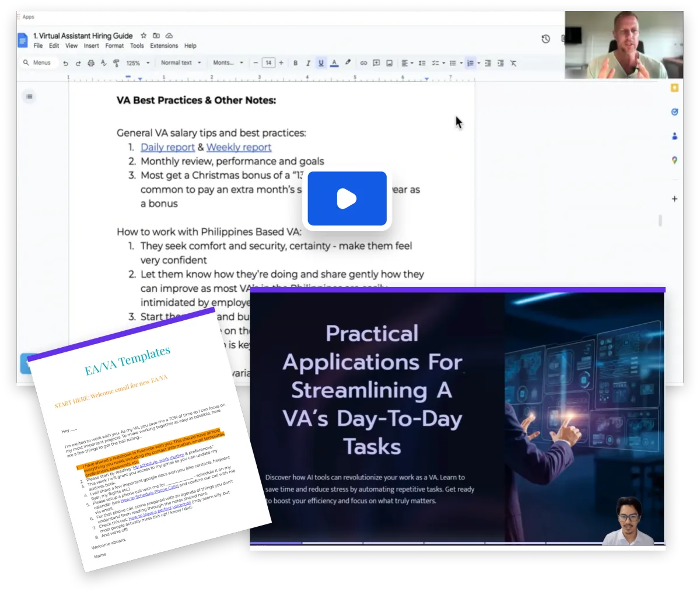Open the 125% zoom dropdown

pos(138,63)
